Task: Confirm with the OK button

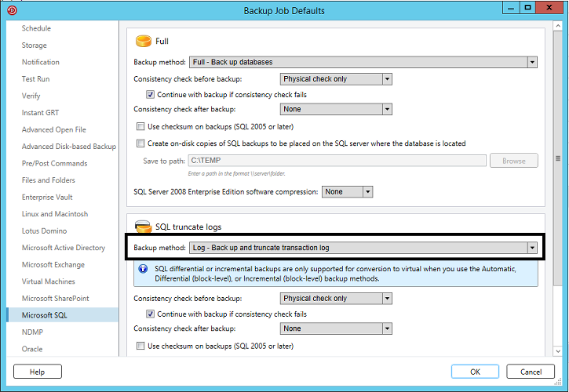Action: click(475, 372)
